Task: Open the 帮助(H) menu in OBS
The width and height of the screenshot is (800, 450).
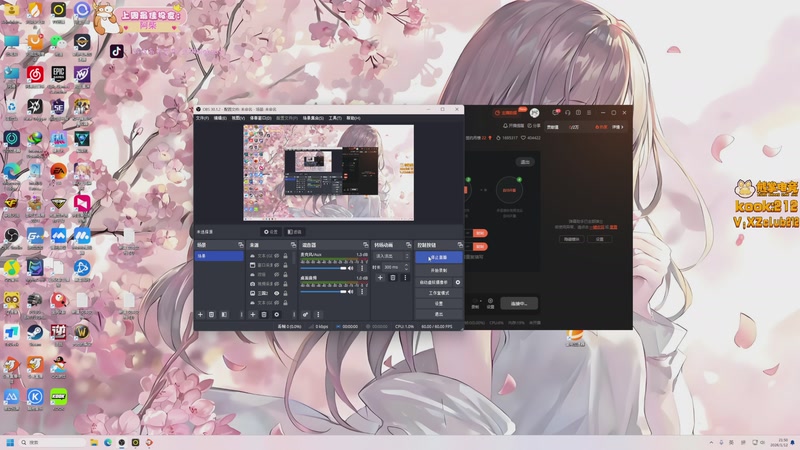Action: [354, 118]
